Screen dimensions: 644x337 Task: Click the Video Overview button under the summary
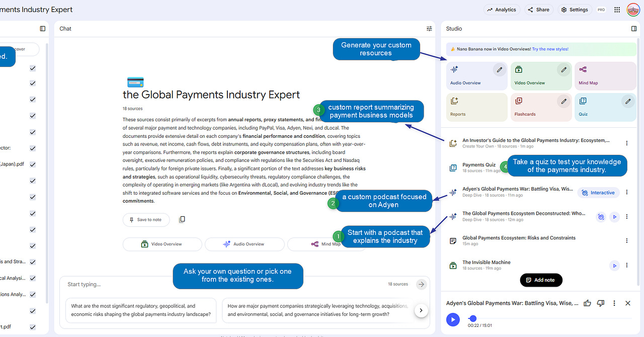pos(162,244)
